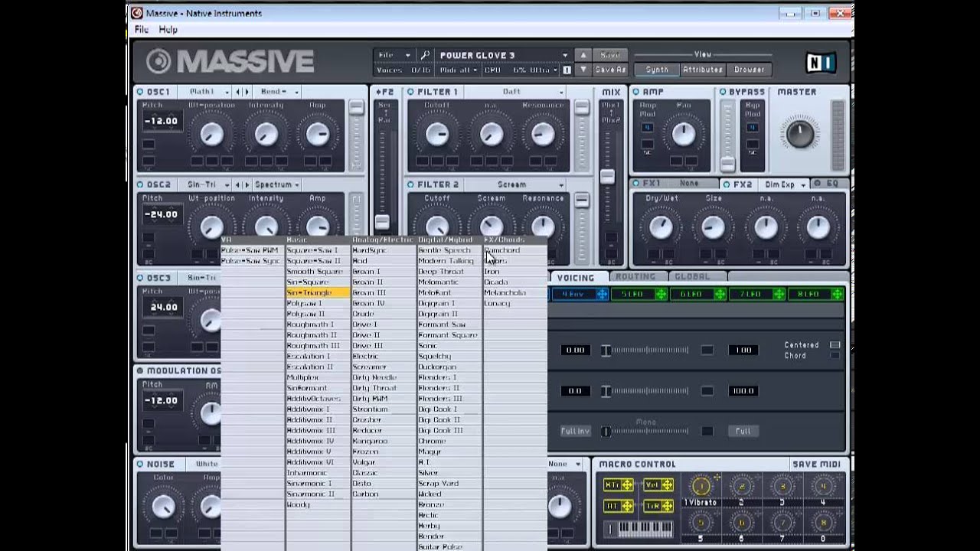Click the 4 Env modulation crosshair handle
Image resolution: width=980 pixels, height=551 pixels.
602,294
